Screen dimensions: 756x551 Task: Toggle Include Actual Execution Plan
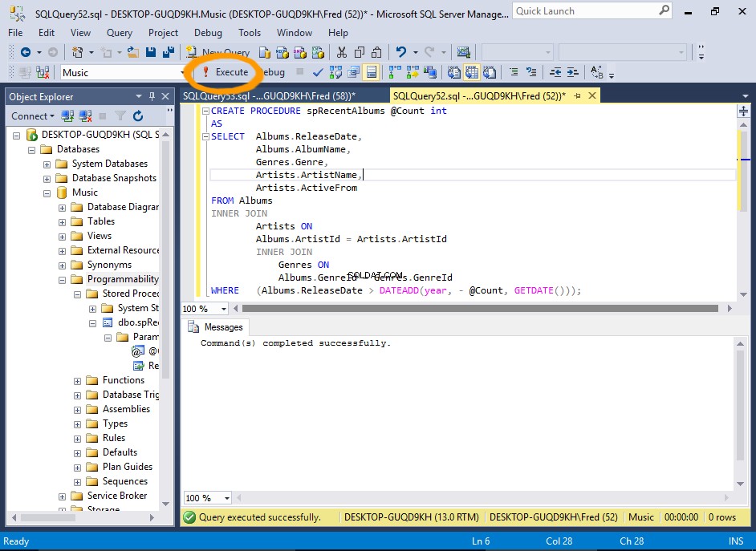[395, 73]
